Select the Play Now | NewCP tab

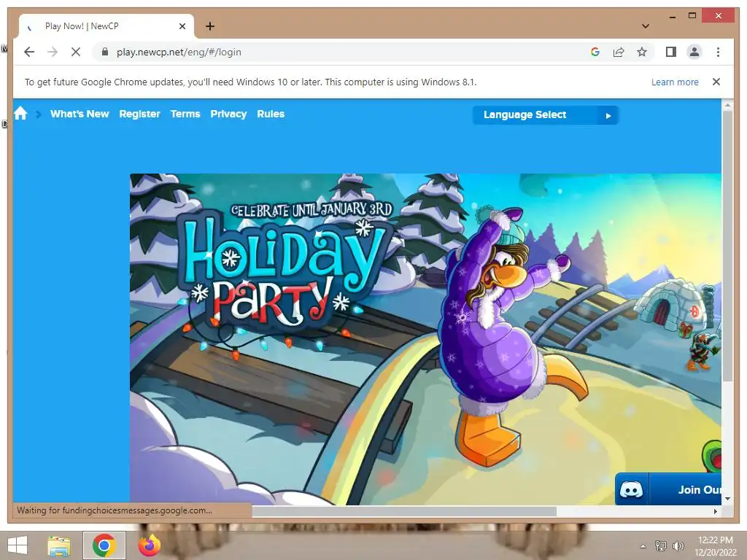click(106, 26)
